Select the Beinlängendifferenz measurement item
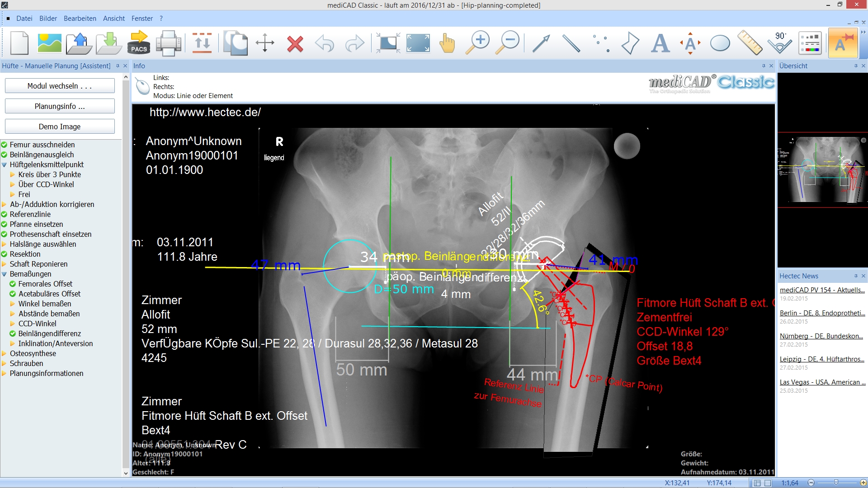The width and height of the screenshot is (868, 488). tap(50, 334)
